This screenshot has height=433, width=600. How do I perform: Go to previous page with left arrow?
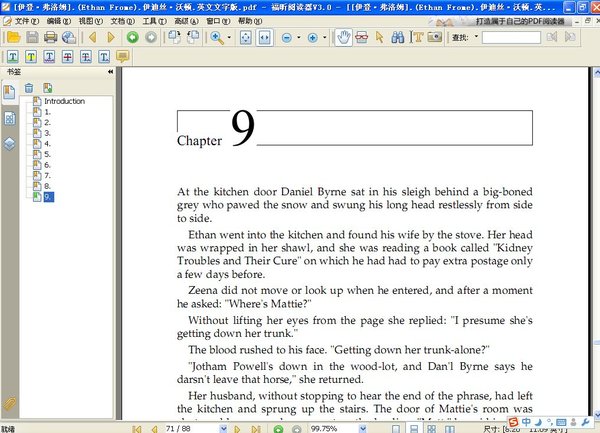coord(92,37)
